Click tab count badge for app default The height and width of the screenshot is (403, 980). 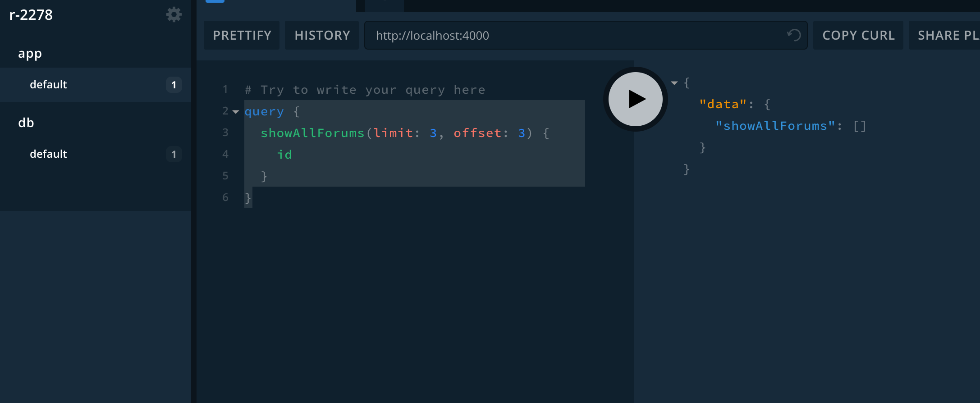[x=174, y=85]
